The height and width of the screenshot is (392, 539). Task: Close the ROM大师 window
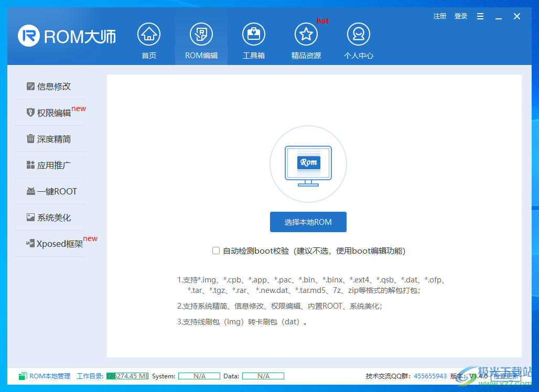point(516,16)
